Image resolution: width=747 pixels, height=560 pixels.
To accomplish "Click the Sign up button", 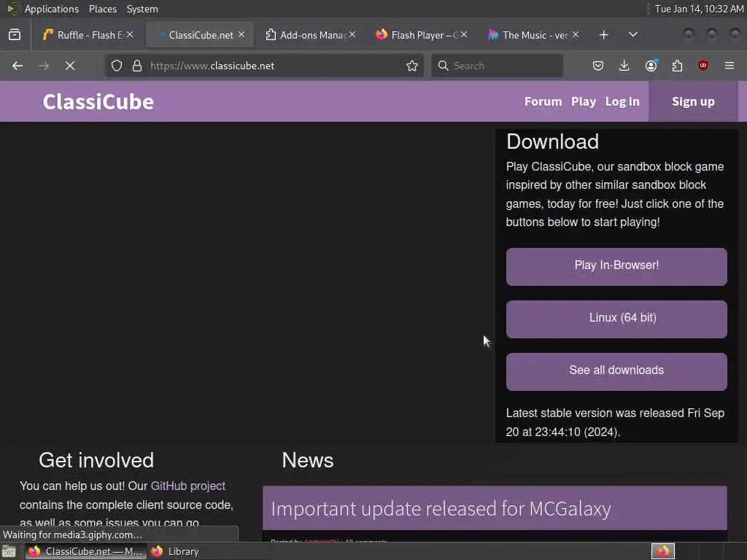I will pos(693,101).
